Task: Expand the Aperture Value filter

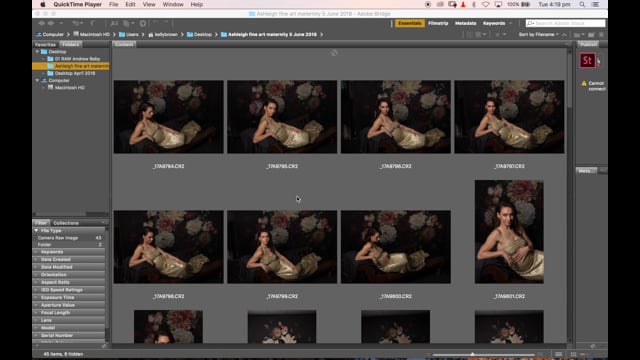Action: (36, 305)
